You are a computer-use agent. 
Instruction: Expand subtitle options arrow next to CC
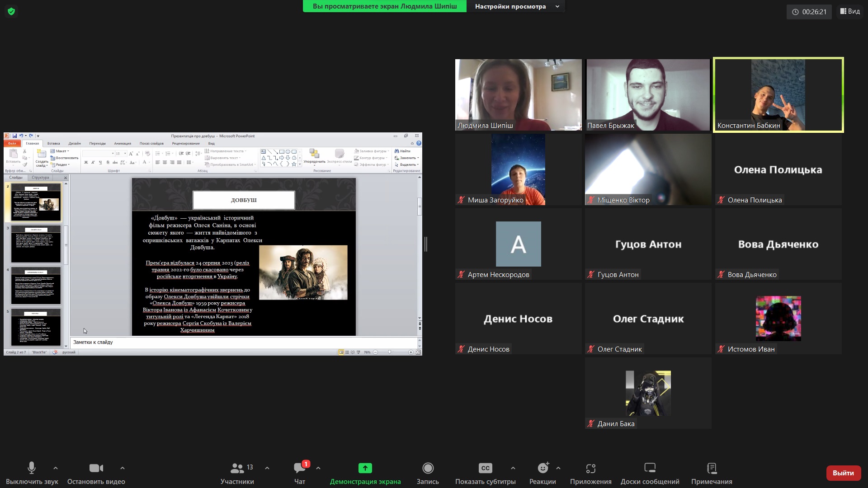tap(513, 468)
